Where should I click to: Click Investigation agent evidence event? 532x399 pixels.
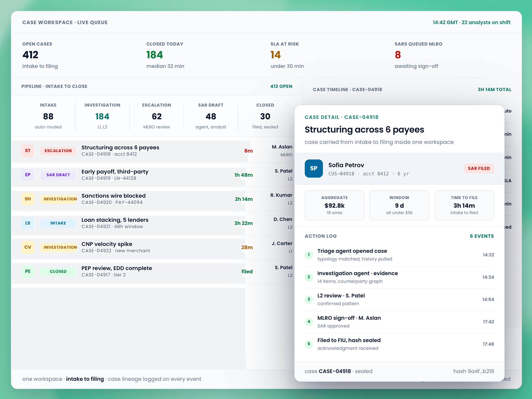[x=399, y=277]
